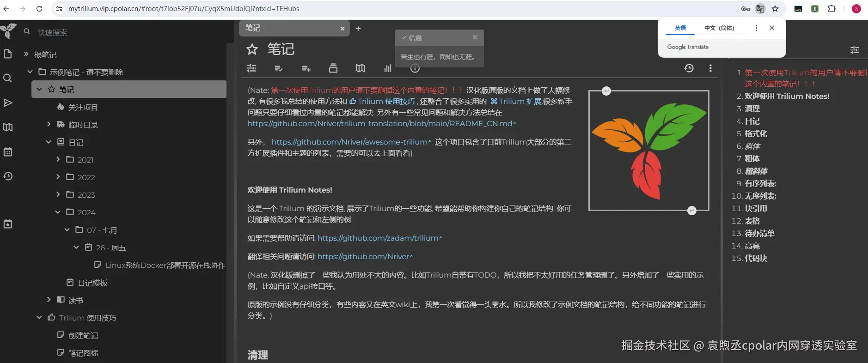Activate the 笔记 note tab
868x363 pixels.
tap(294, 28)
